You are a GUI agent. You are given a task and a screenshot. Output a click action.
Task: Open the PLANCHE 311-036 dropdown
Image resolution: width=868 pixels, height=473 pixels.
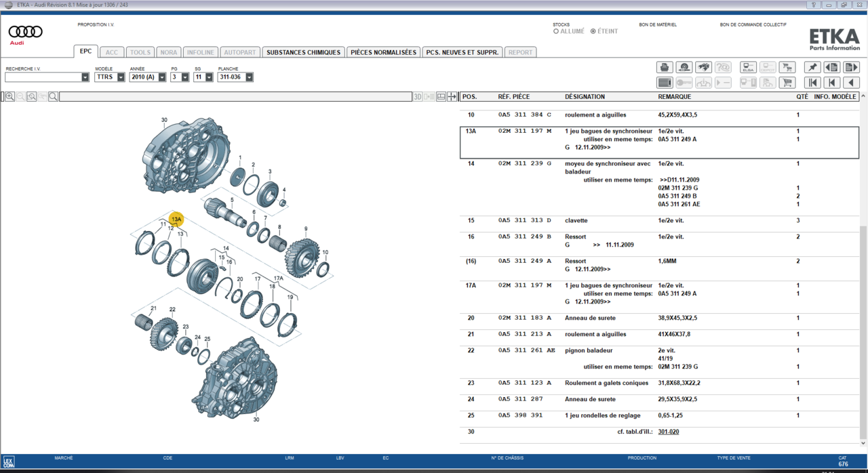[x=248, y=77]
